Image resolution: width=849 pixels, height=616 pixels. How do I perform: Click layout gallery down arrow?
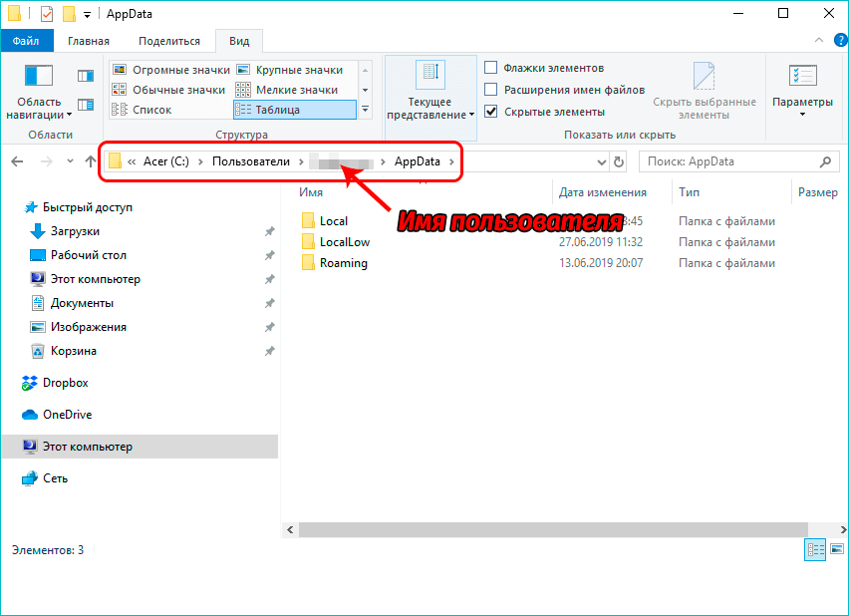click(x=366, y=90)
